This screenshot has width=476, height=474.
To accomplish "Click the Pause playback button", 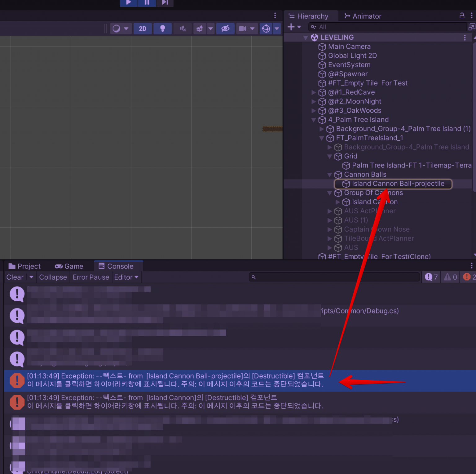I will coord(147,2).
